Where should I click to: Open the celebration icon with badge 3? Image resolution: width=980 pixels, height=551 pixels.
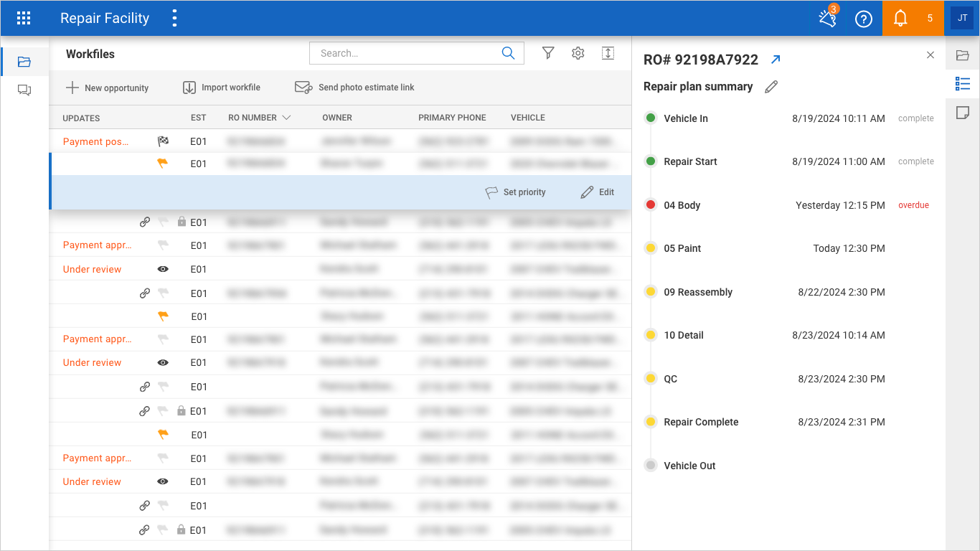coord(827,18)
